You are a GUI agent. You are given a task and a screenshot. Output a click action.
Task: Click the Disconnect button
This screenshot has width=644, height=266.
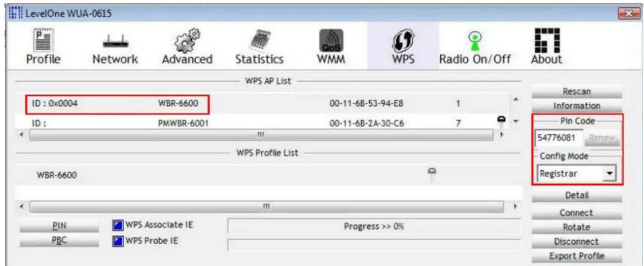(x=577, y=242)
